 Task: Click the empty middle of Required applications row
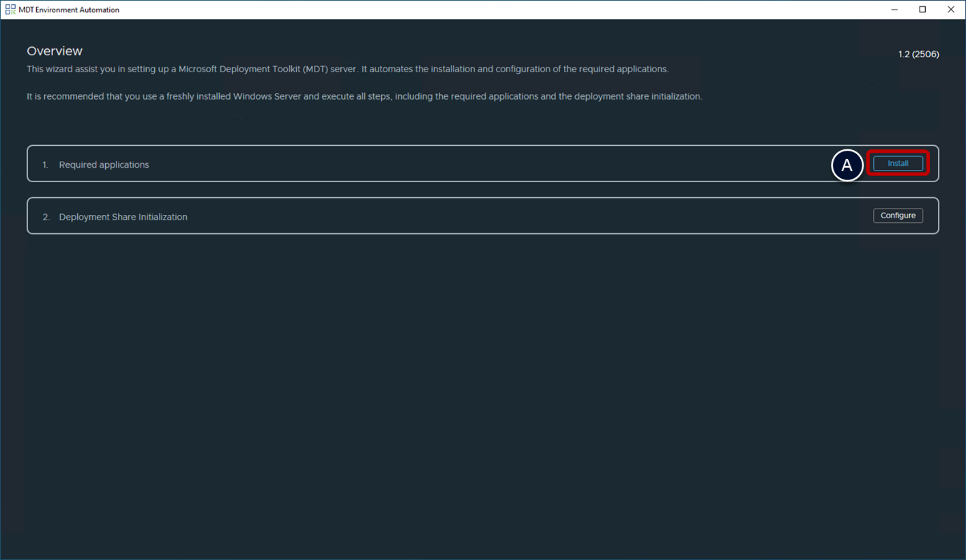[x=478, y=164]
